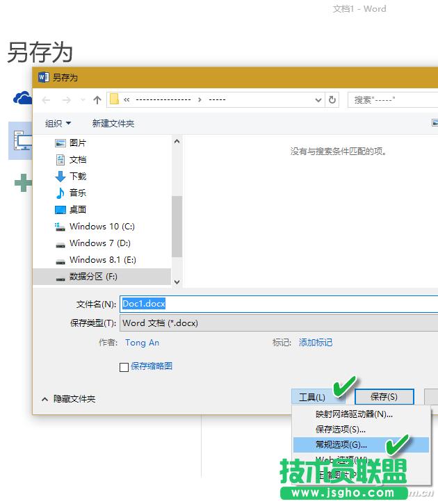The height and width of the screenshot is (504, 438).
Task: Collapse folders with 隐藏文件夹
Action: [x=68, y=399]
